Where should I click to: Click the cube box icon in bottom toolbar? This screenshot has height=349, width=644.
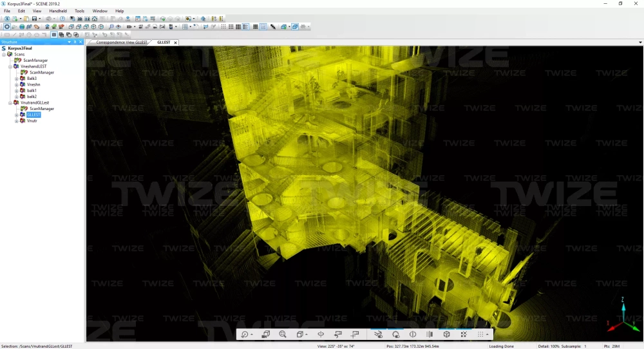pos(446,334)
